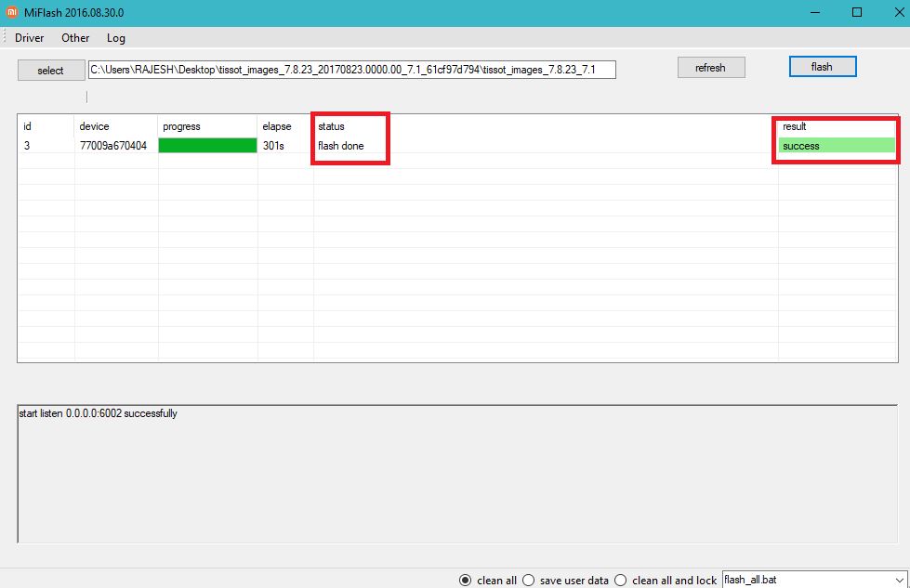
Task: Open the Driver menu
Action: click(29, 38)
